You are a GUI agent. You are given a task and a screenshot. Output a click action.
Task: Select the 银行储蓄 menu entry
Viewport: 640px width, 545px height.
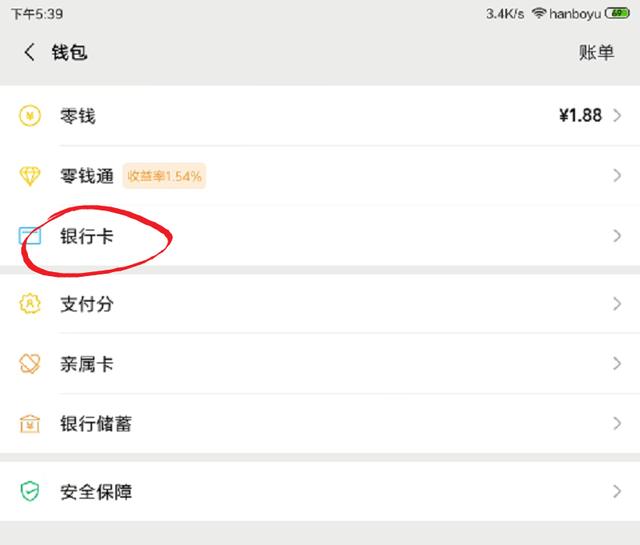[x=320, y=423]
